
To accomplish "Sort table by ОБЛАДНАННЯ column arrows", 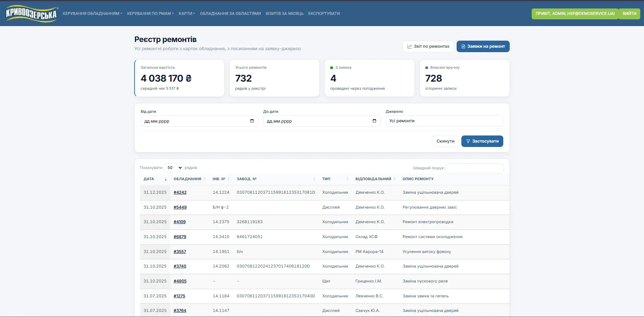I will 205,179.
